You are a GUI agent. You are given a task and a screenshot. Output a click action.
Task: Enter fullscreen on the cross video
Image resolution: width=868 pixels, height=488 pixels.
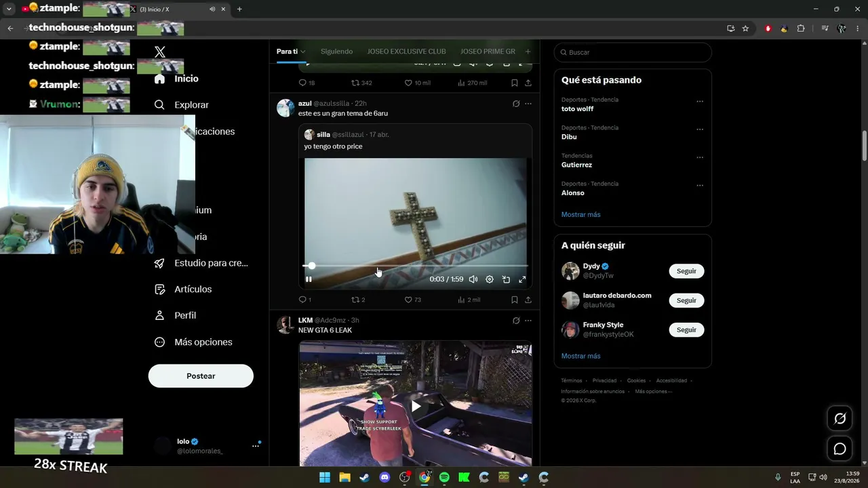tap(522, 279)
